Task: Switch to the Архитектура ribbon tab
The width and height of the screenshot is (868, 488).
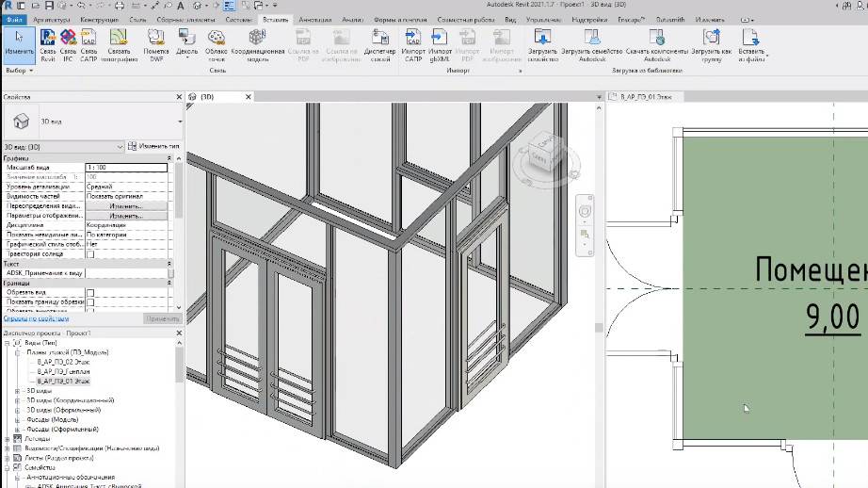Action: point(51,19)
